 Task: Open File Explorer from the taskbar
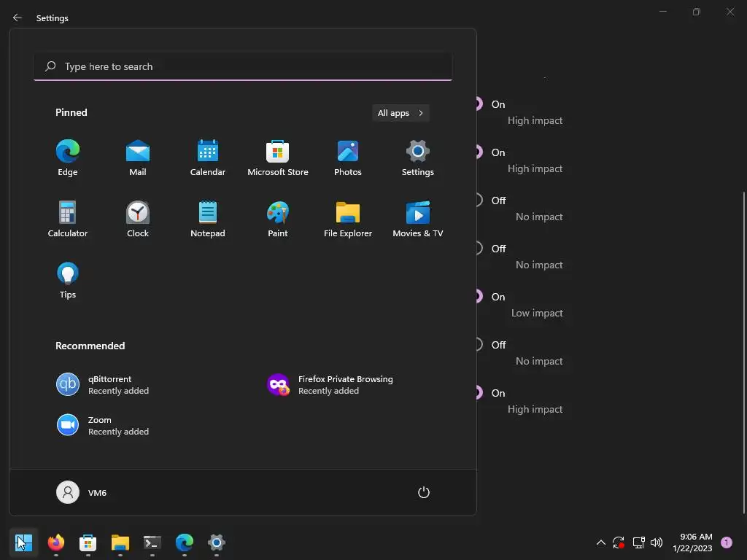coord(120,542)
